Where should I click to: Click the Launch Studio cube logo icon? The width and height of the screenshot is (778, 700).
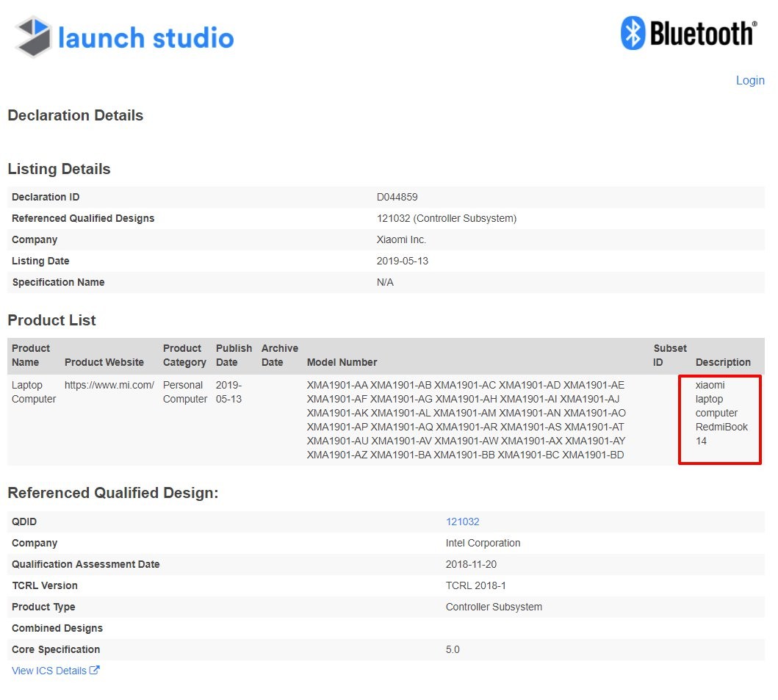click(x=33, y=37)
